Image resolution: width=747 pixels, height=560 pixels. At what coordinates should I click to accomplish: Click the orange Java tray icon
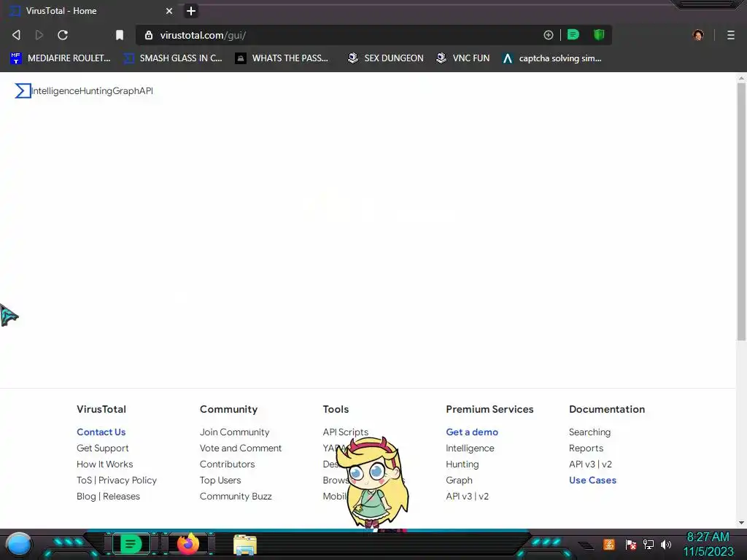click(609, 544)
